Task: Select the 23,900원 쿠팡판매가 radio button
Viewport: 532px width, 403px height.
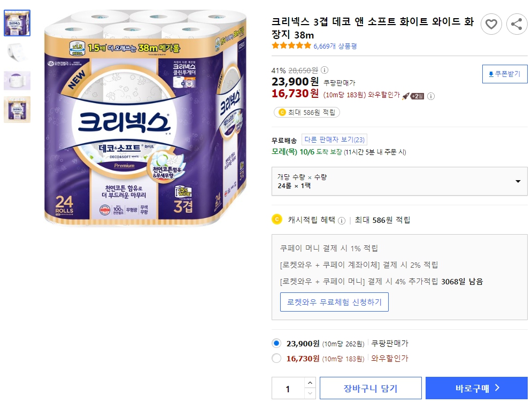Action: point(276,344)
